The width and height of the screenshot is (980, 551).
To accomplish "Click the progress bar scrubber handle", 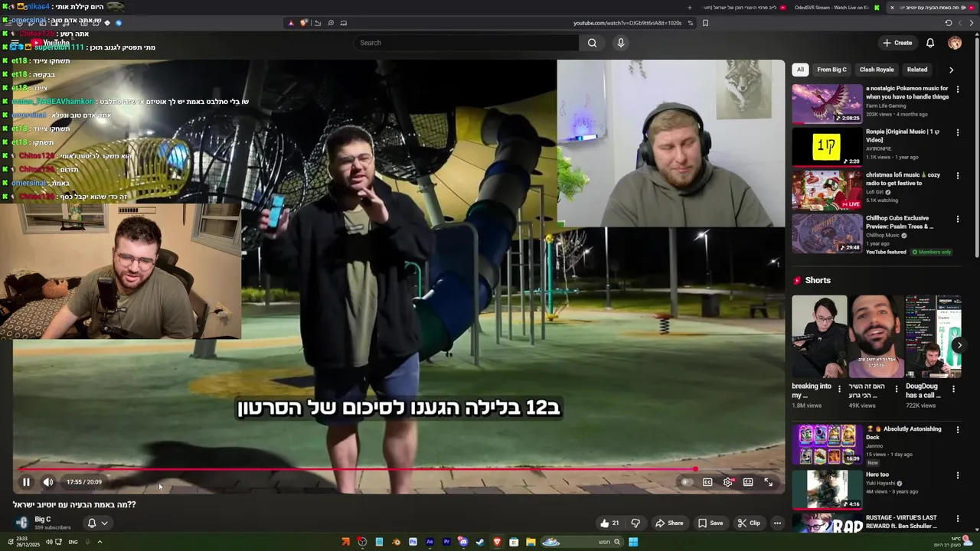I will [695, 469].
